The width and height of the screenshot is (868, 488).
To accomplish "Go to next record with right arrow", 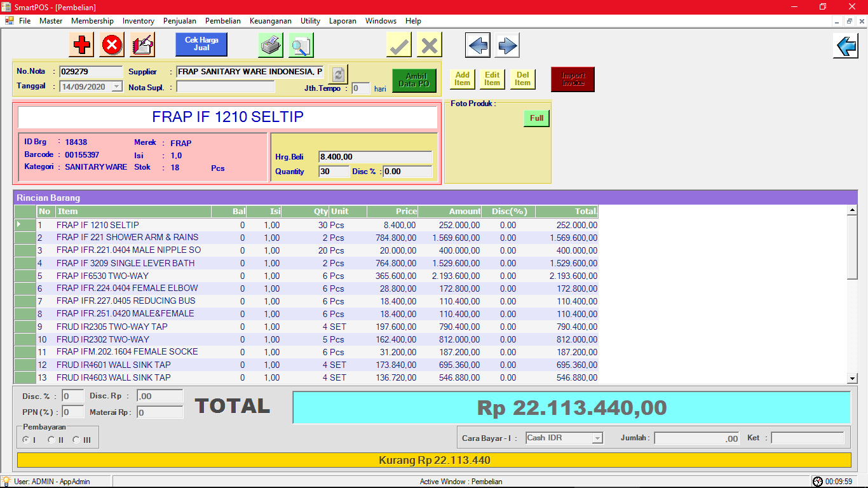I will coord(507,45).
